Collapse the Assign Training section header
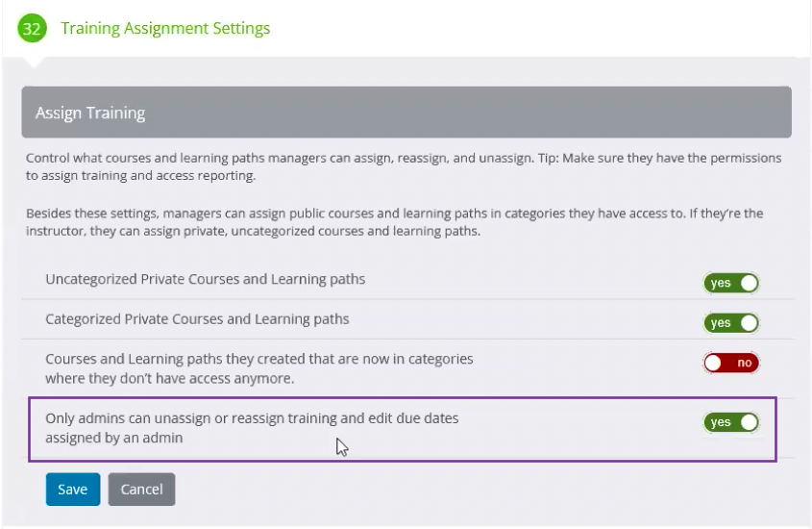The height and width of the screenshot is (529, 812). pyautogui.click(x=406, y=113)
